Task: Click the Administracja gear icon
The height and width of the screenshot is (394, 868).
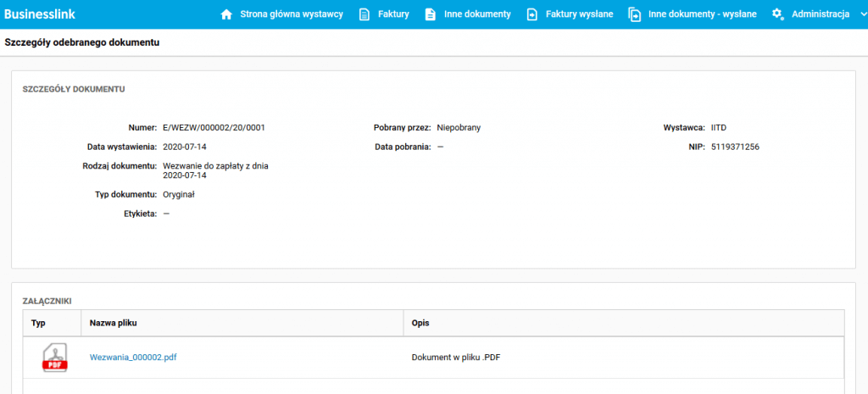Action: pos(777,14)
